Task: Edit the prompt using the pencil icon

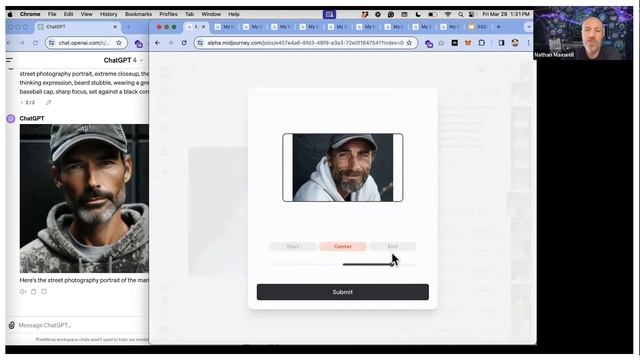Action: (49, 102)
